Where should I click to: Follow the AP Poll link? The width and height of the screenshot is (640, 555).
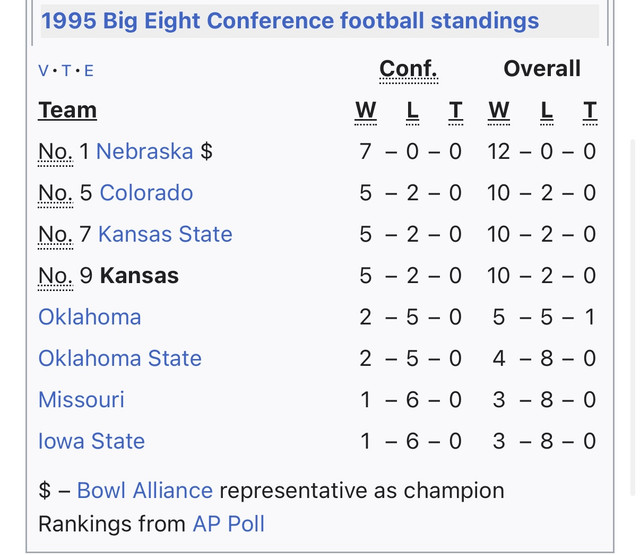228,523
